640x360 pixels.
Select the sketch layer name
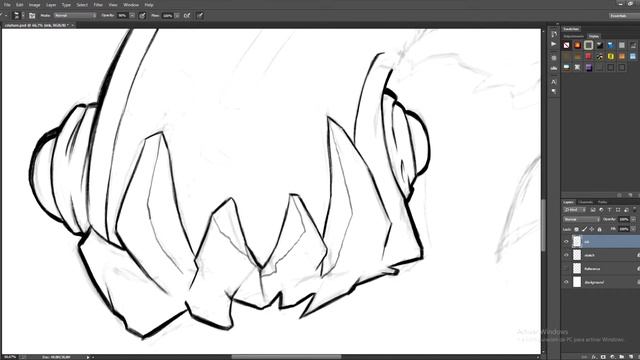coord(589,255)
